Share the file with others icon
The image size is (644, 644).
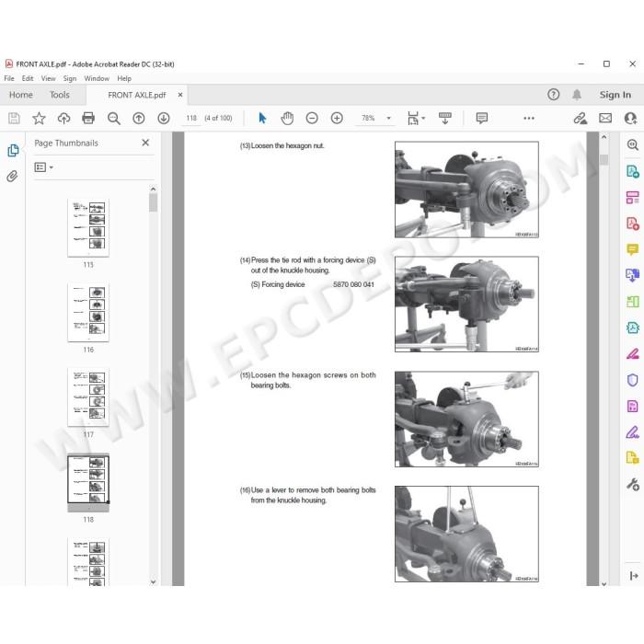[x=630, y=119]
